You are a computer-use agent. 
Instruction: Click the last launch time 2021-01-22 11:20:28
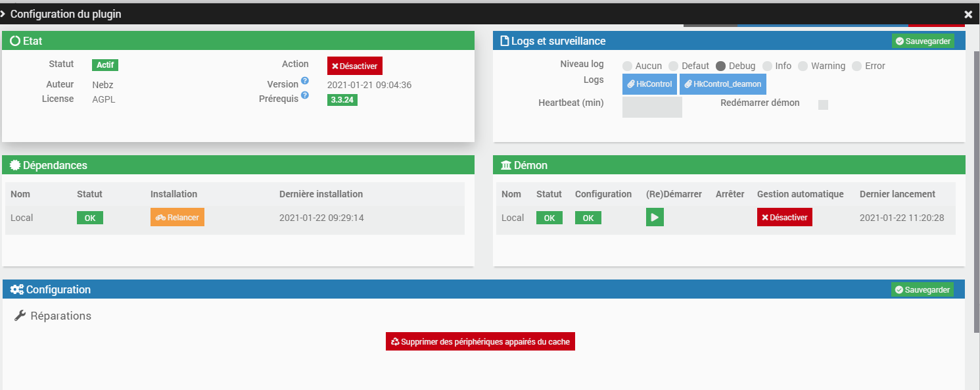(x=902, y=218)
